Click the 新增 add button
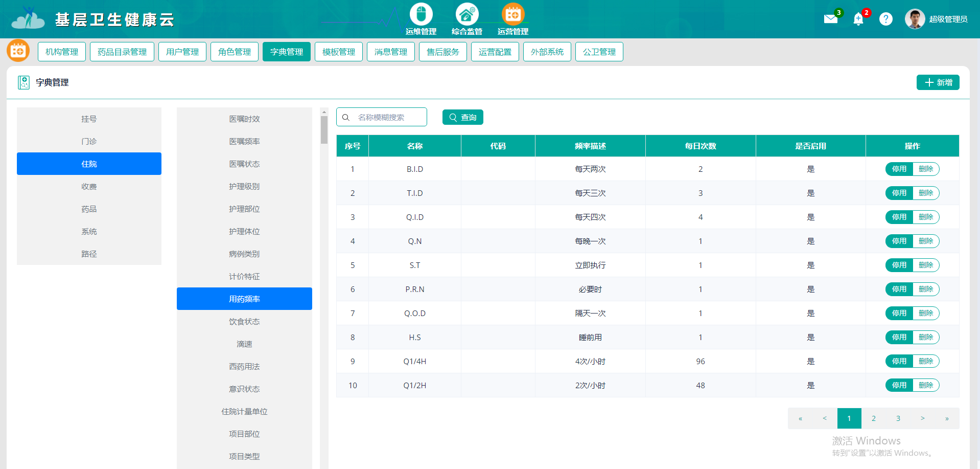This screenshot has height=469, width=980. click(x=938, y=82)
